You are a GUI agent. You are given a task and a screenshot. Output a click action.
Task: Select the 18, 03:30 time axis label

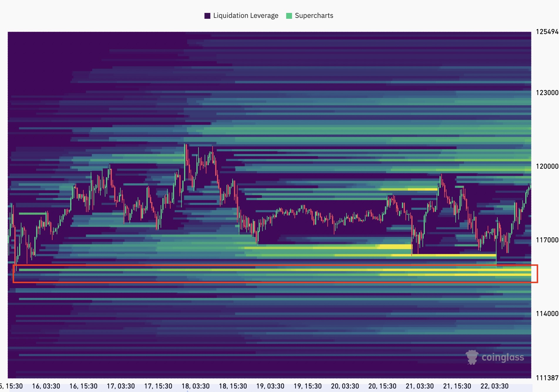196,386
